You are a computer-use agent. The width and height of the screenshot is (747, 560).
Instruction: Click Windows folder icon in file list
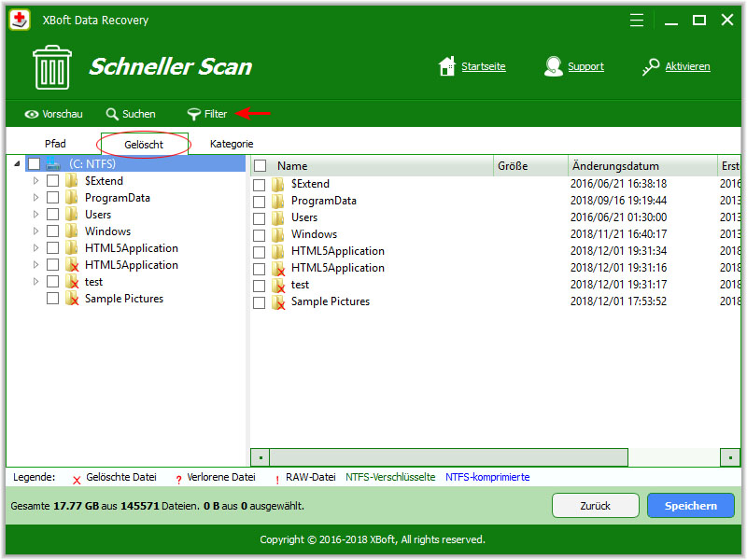click(x=278, y=234)
